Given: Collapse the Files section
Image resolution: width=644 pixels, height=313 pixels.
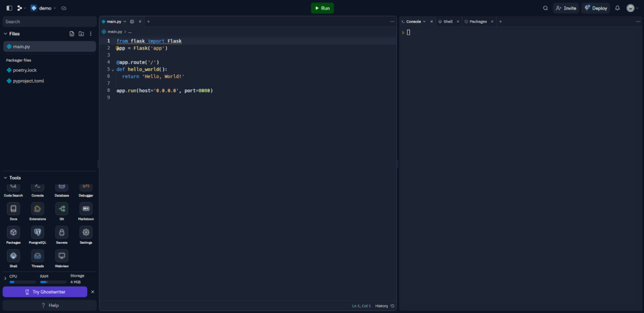Looking at the screenshot, I should 6,34.
